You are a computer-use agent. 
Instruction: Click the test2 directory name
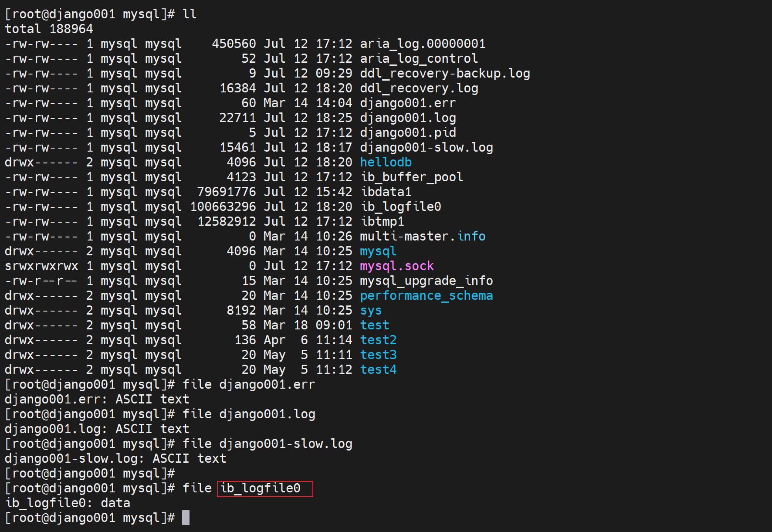click(378, 340)
